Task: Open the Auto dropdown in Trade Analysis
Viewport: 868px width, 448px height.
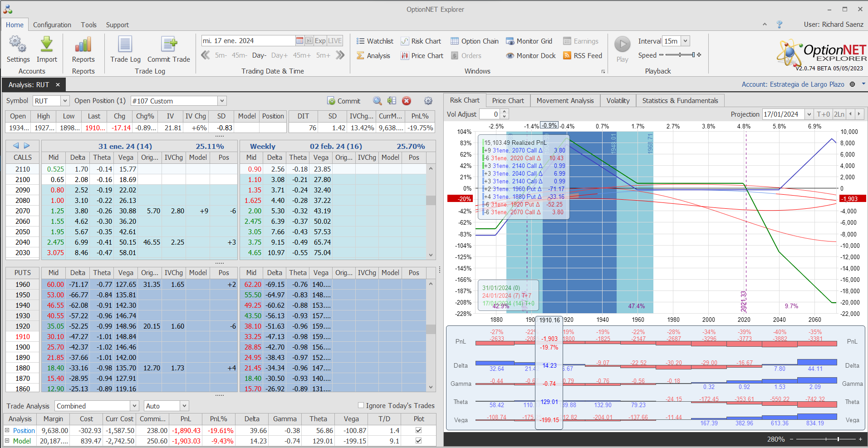Action: pyautogui.click(x=184, y=406)
